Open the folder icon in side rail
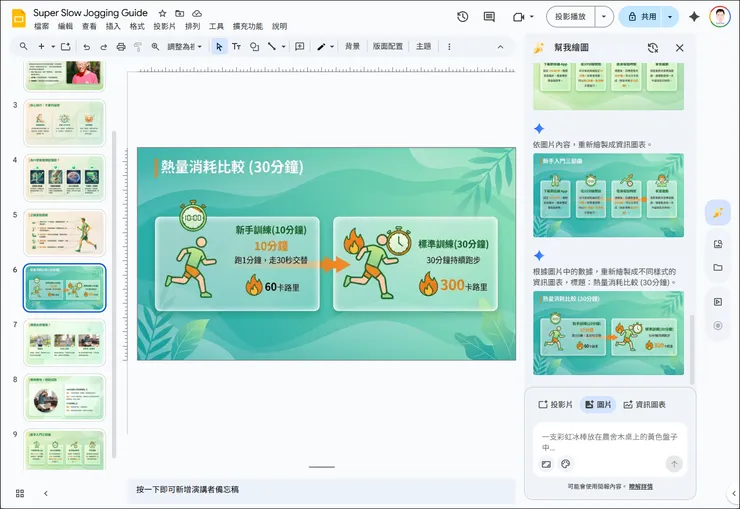 point(718,267)
